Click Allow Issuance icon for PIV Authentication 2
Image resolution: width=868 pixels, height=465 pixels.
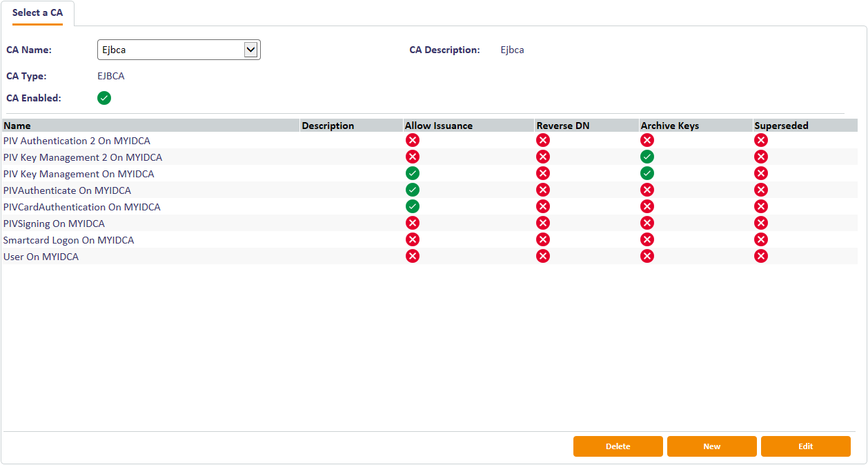pos(413,141)
